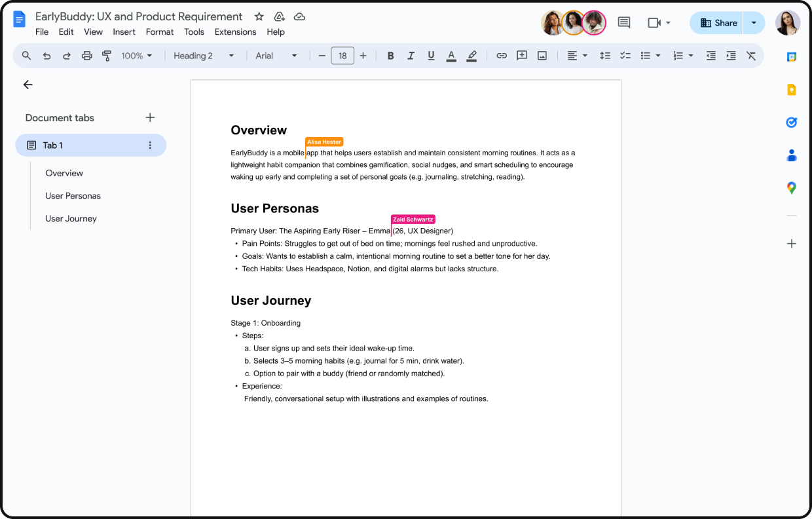Collapse document tabs with back arrow
The height and width of the screenshot is (519, 812).
pos(28,85)
